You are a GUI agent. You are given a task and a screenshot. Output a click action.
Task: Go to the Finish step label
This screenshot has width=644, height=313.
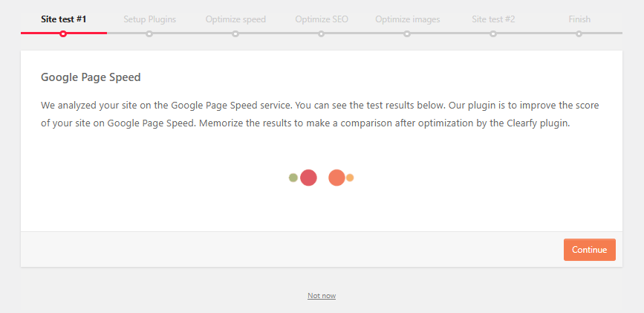pyautogui.click(x=579, y=19)
